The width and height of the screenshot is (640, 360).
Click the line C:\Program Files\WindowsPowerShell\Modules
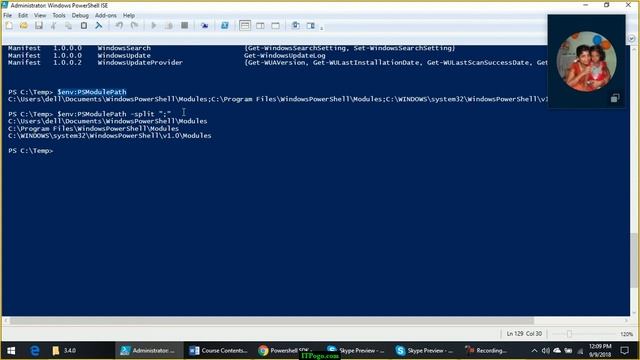pos(93,129)
